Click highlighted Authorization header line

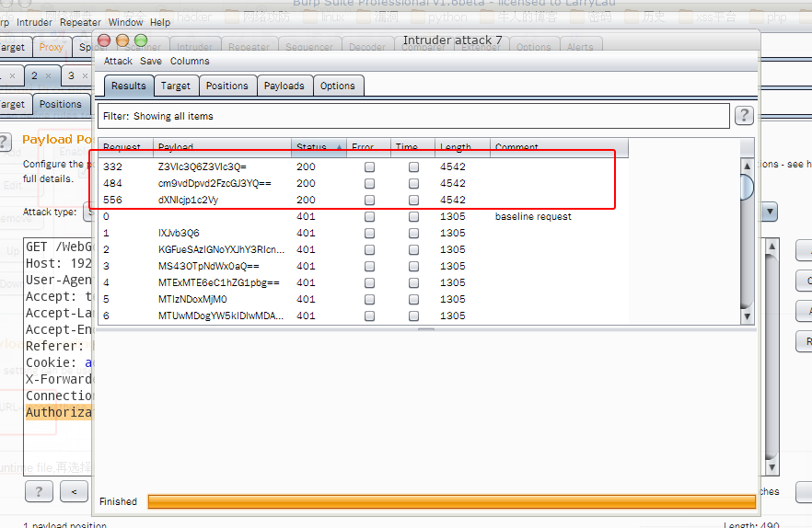coord(59,412)
